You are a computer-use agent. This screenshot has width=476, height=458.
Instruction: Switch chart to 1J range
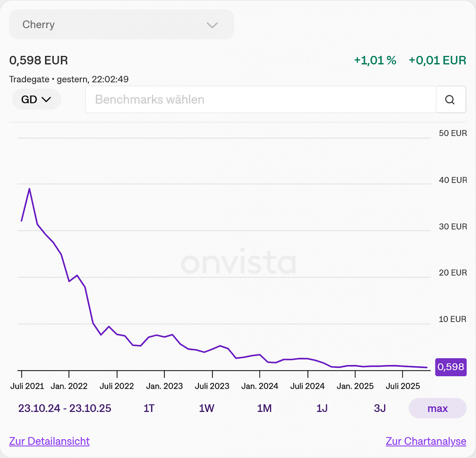[322, 408]
